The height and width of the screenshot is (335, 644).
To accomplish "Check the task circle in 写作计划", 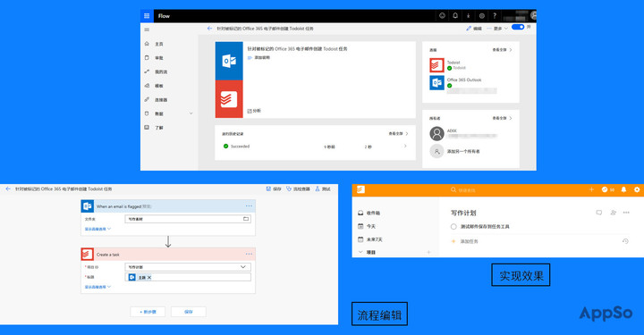I will [x=453, y=226].
